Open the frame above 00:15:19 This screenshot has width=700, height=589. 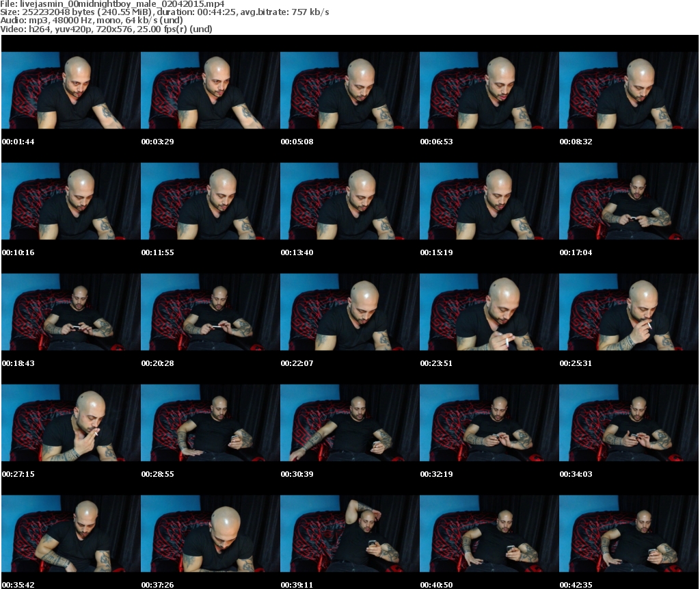pos(489,201)
